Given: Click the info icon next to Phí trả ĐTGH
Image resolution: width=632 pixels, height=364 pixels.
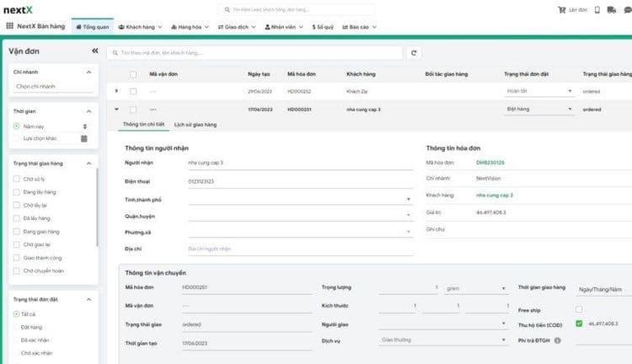Looking at the screenshot, I should [x=557, y=340].
